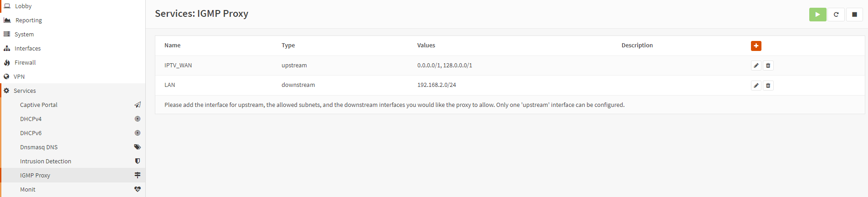Go to the Lobby section
The width and height of the screenshot is (868, 197).
coord(73,6)
